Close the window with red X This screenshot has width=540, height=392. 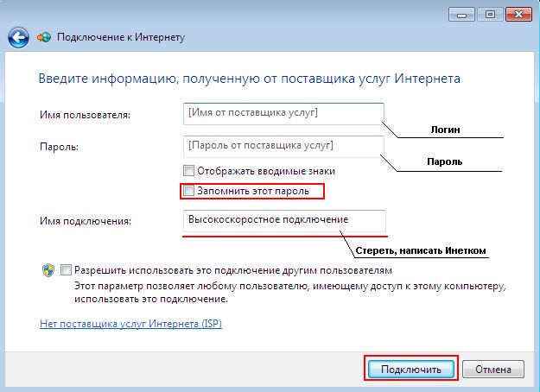click(x=518, y=15)
